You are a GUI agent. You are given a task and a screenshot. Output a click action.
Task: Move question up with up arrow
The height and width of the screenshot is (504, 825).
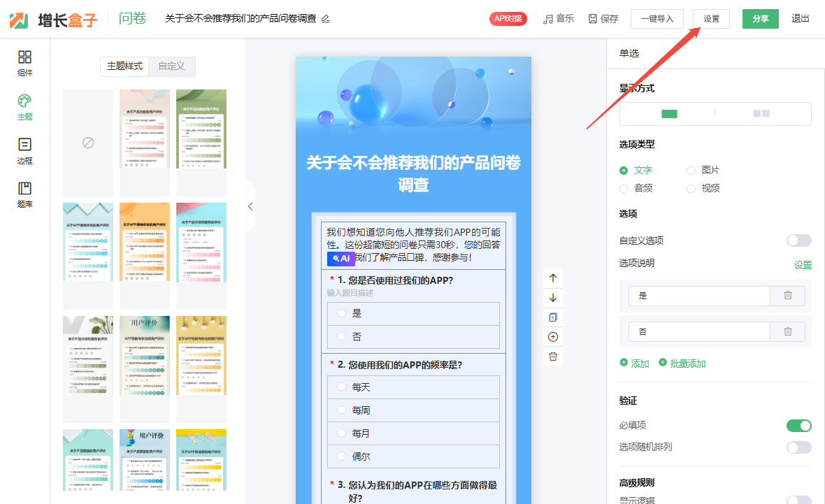[553, 278]
